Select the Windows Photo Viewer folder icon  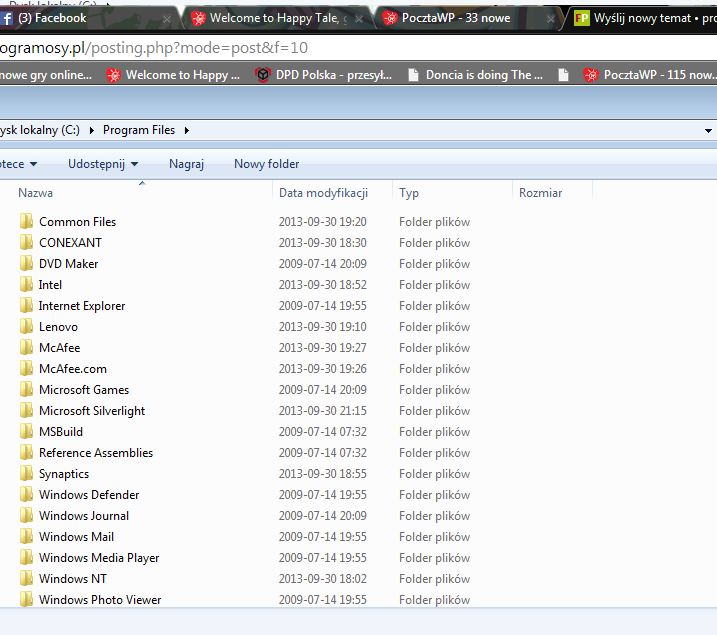tap(27, 600)
